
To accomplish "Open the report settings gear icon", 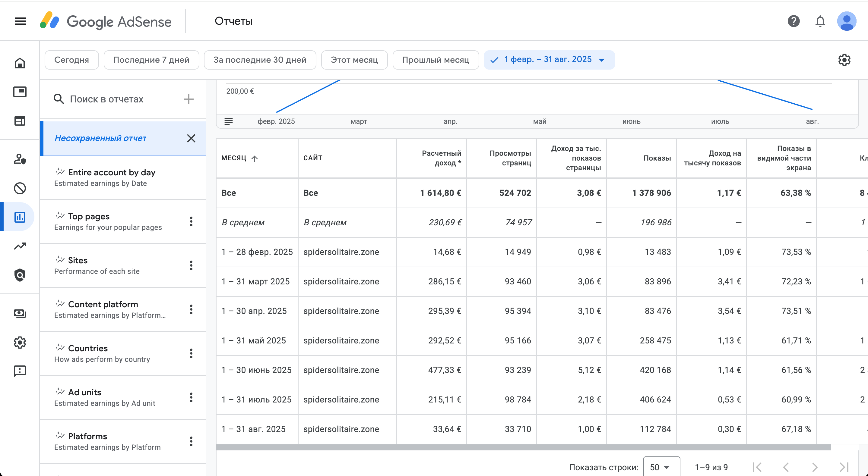I will click(844, 60).
